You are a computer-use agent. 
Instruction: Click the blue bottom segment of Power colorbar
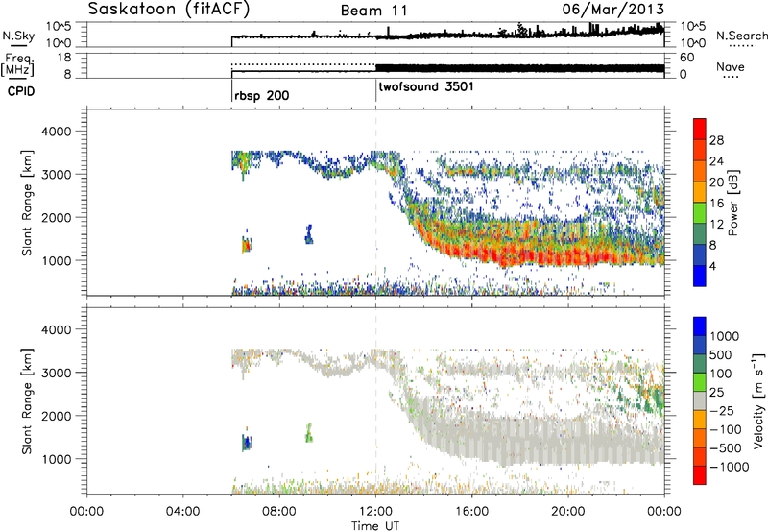[700, 276]
